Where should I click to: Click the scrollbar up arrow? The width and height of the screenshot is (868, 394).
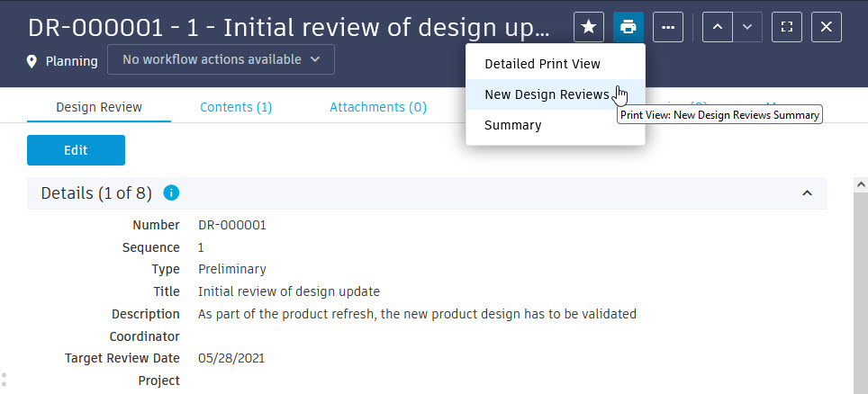pyautogui.click(x=861, y=184)
